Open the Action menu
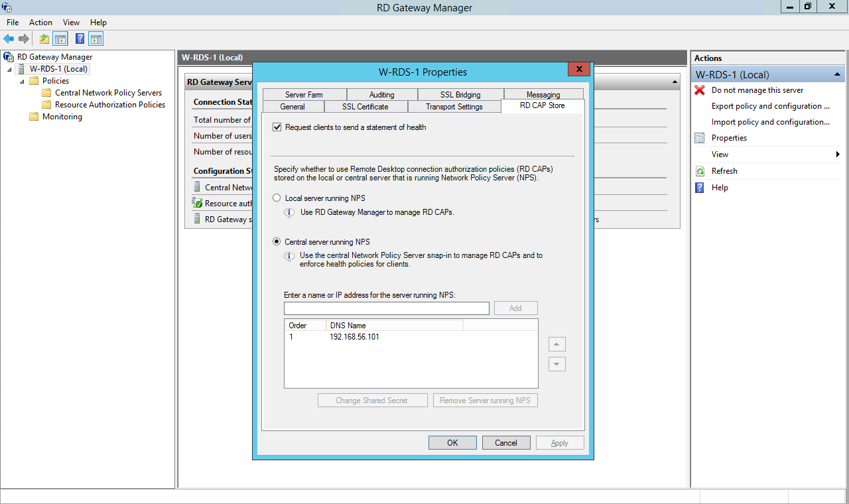Screen dimensions: 849x504 [40, 22]
